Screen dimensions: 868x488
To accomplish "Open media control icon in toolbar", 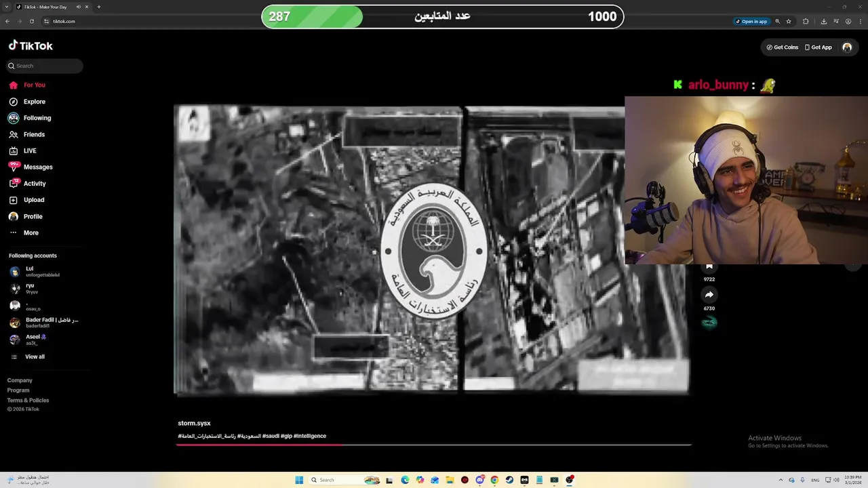I will coord(835,21).
